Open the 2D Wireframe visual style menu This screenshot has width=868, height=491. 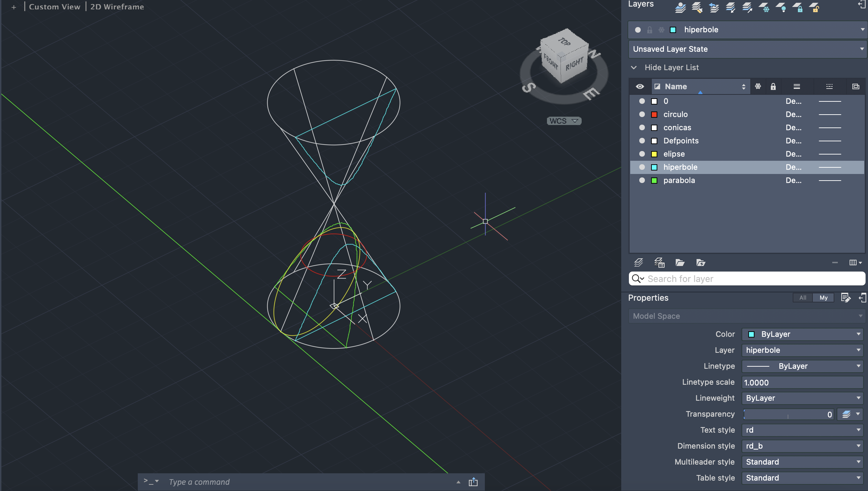point(117,7)
